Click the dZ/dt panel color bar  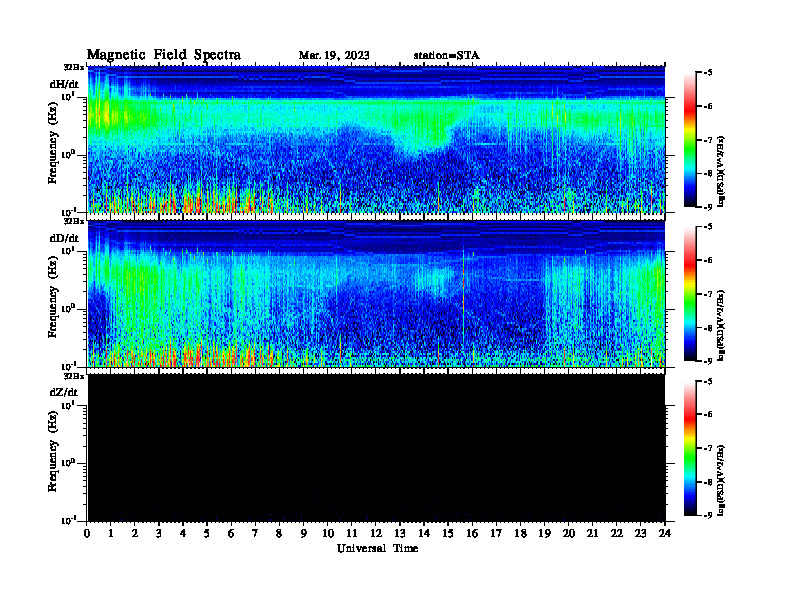[690, 448]
